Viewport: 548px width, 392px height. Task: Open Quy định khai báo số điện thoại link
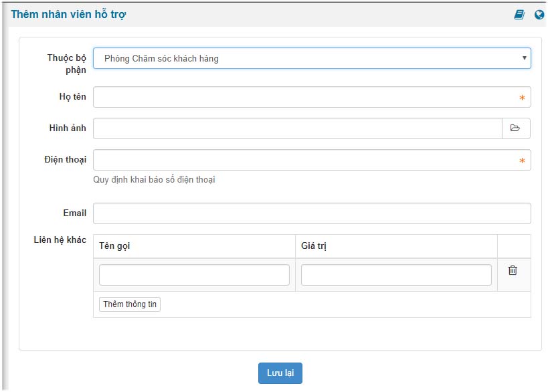154,179
